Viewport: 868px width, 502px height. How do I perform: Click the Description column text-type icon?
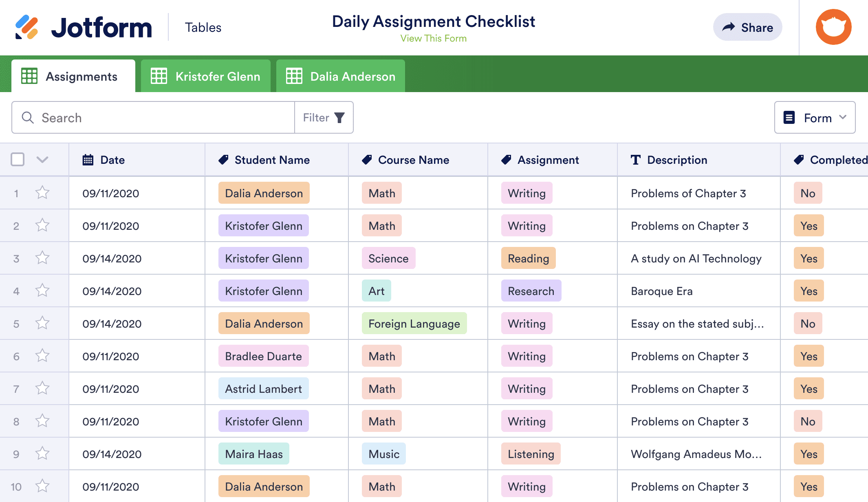click(x=635, y=160)
